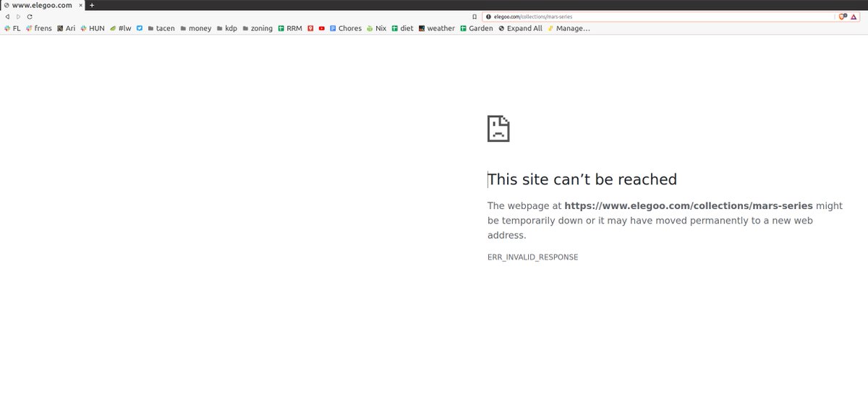Open the #lw bookmark

pos(120,28)
